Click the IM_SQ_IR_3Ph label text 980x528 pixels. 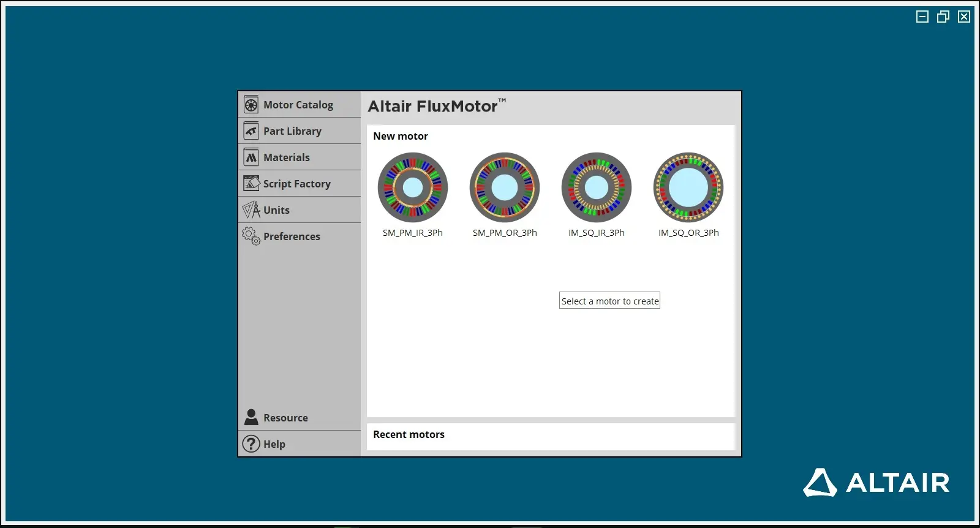pos(597,233)
